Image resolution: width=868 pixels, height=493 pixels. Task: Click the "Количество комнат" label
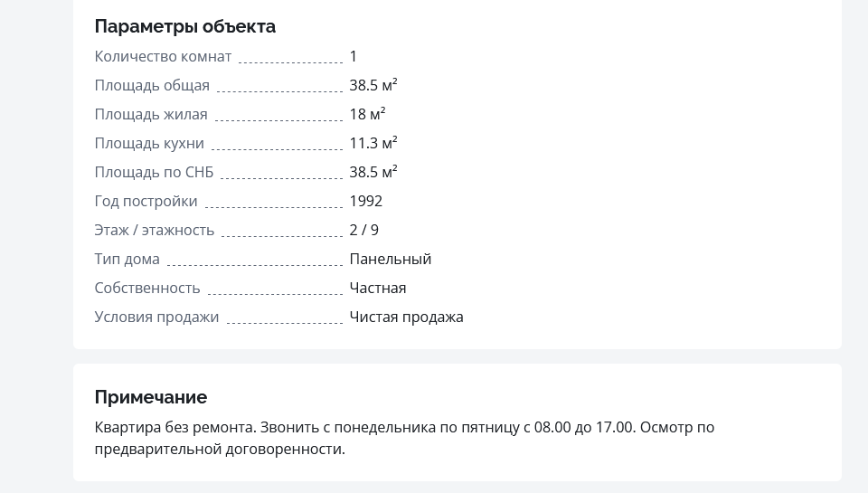coord(163,56)
